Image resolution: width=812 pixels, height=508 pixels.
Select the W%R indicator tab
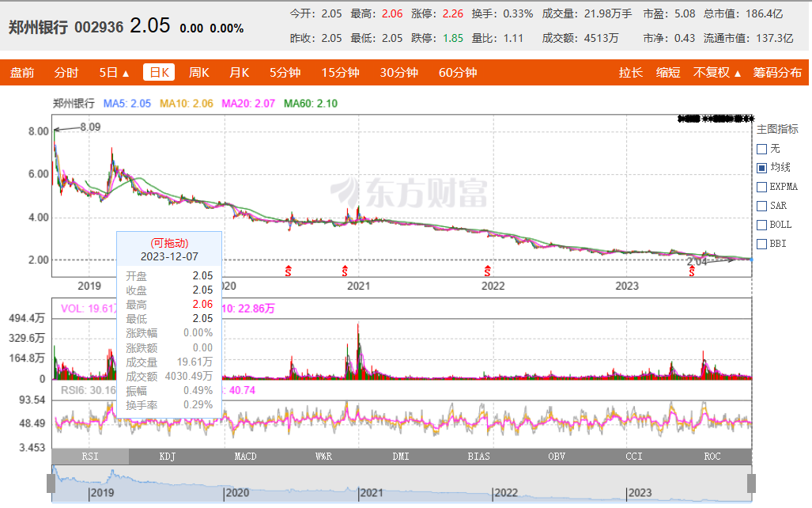323,456
